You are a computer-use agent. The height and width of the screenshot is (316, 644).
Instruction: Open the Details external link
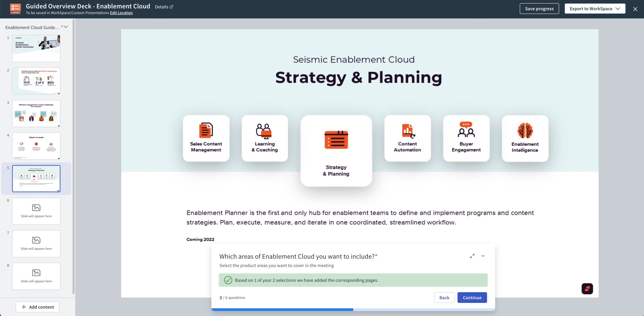pyautogui.click(x=164, y=7)
